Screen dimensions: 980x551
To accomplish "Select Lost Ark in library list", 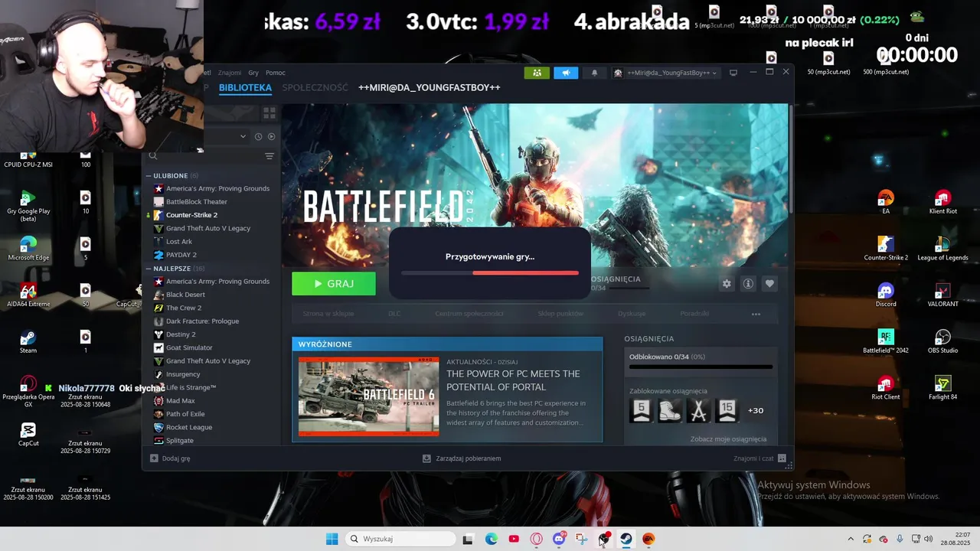I will (x=179, y=242).
